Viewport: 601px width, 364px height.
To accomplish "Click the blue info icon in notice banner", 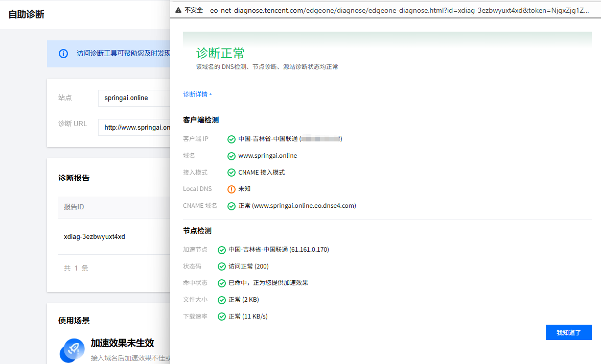I will point(63,54).
